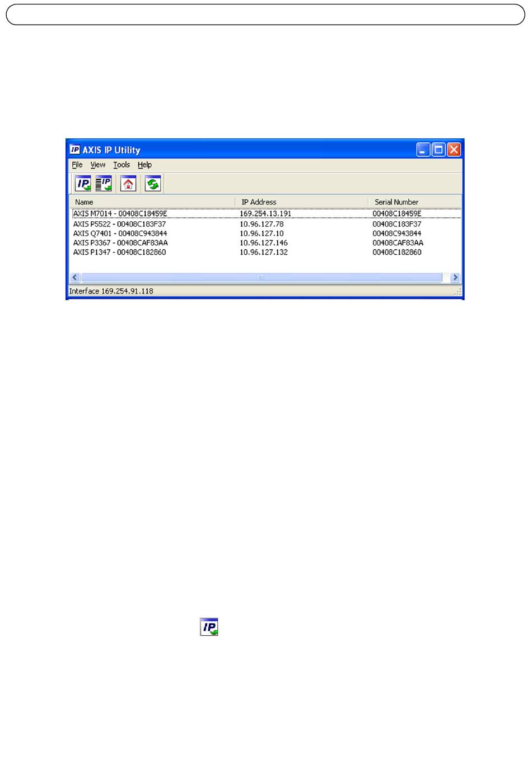532x778 pixels.
Task: Click IP address 169.254.13.191
Action: 265,214
